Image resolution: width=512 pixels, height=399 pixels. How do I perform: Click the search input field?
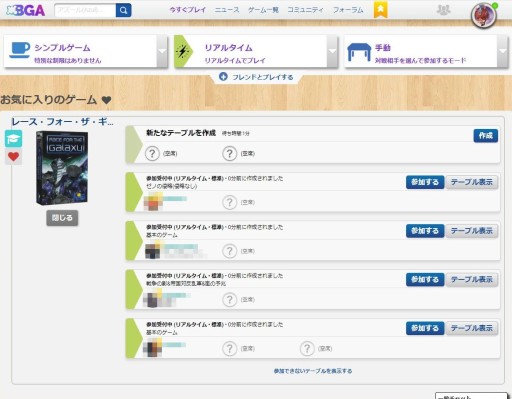pyautogui.click(x=85, y=10)
